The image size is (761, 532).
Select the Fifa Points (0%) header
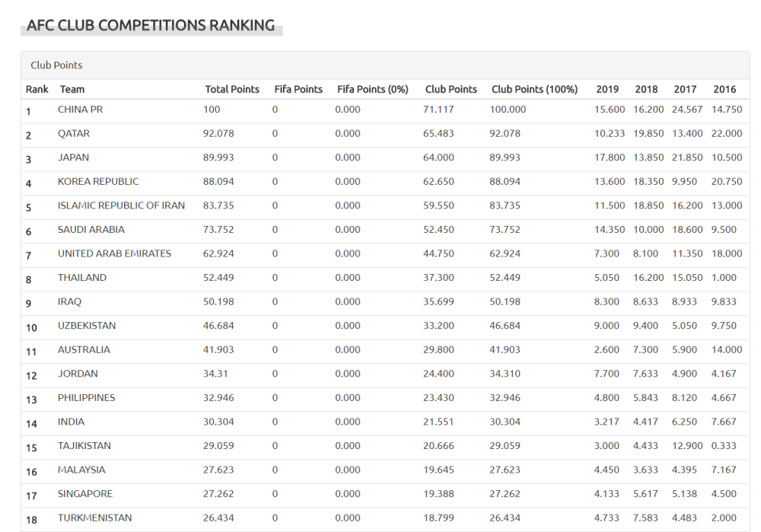point(373,89)
